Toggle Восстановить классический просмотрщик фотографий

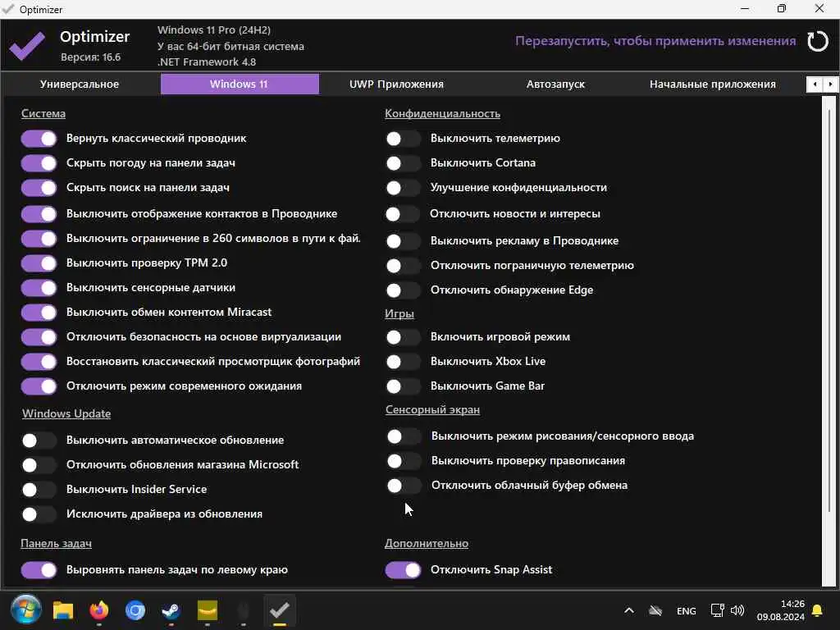(39, 362)
